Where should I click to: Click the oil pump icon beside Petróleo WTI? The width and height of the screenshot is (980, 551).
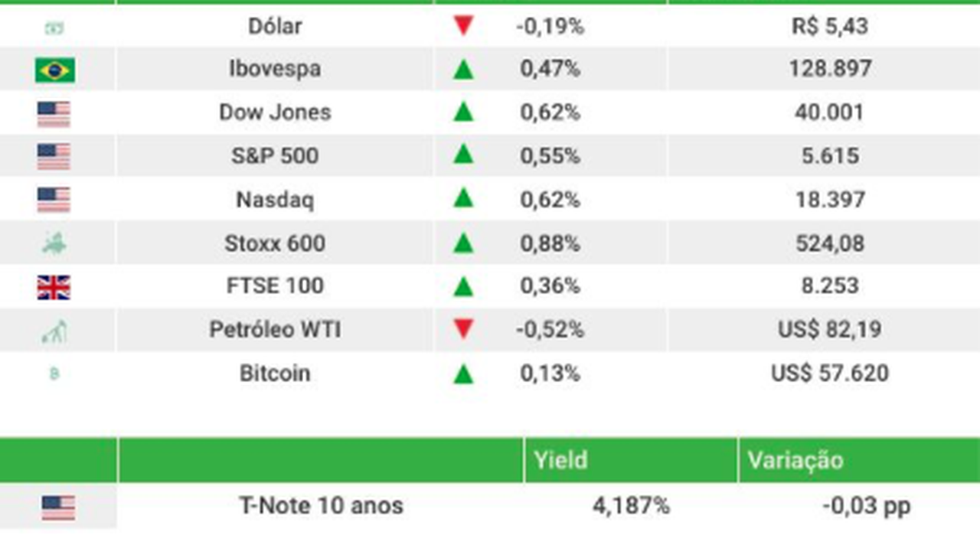click(x=54, y=331)
